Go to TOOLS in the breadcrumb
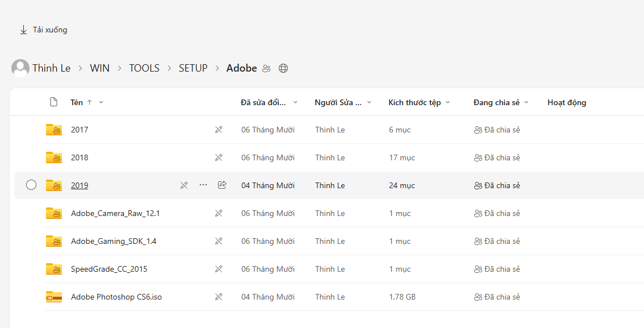Image resolution: width=644 pixels, height=328 pixels. click(144, 68)
